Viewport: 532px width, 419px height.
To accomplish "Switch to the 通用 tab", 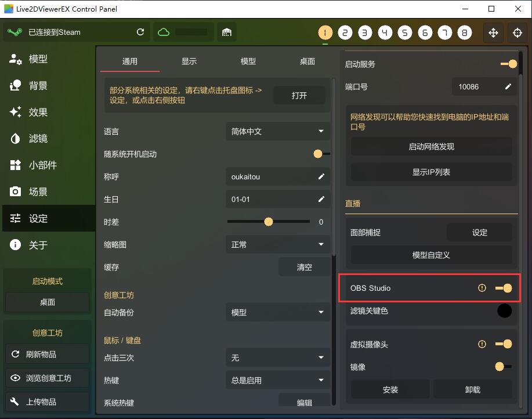I will 129,62.
